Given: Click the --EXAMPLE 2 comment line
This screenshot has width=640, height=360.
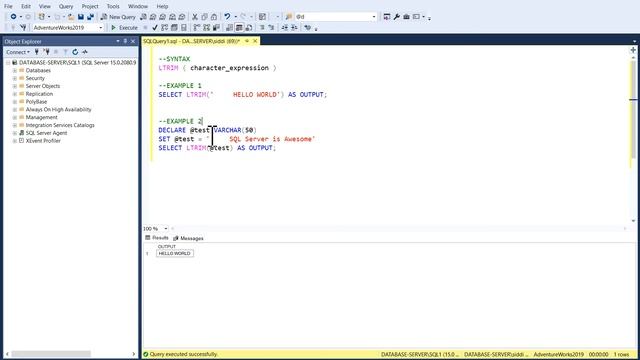Looking at the screenshot, I should coord(180,121).
